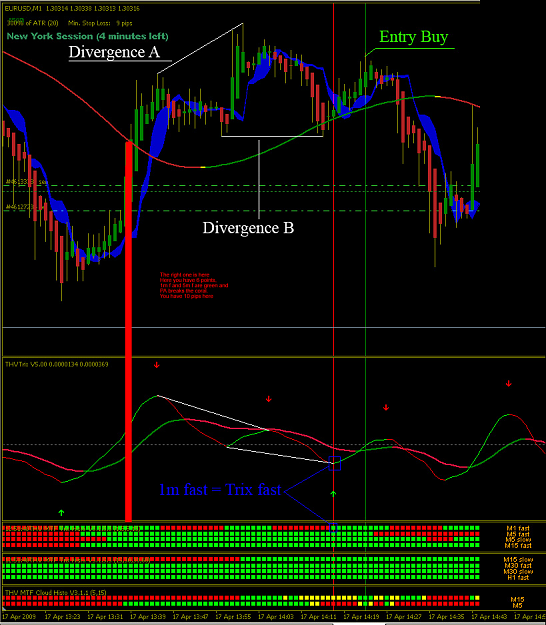Select the light blue horizontal line under price chart
Image resolution: width=546 pixels, height=625 pixels.
click(273, 328)
